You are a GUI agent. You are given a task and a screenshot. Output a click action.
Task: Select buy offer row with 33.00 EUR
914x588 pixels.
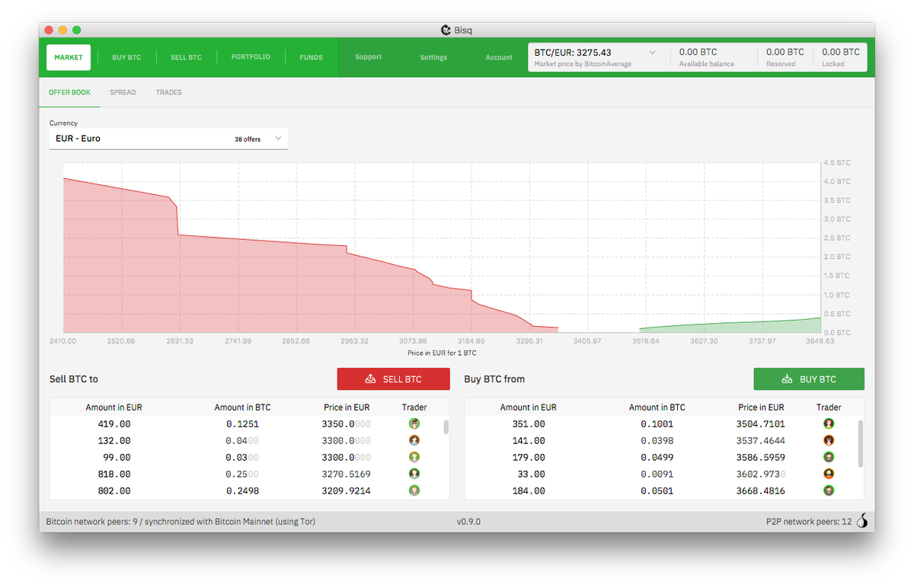click(660, 474)
